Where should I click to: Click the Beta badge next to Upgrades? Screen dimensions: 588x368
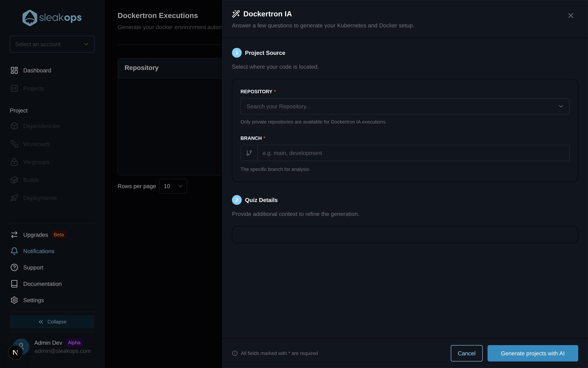point(59,235)
